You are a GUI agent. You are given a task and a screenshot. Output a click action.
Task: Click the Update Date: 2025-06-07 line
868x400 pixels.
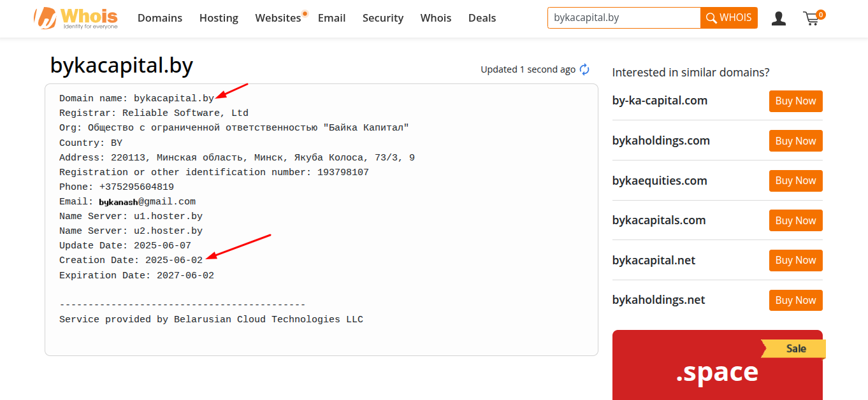(x=125, y=245)
